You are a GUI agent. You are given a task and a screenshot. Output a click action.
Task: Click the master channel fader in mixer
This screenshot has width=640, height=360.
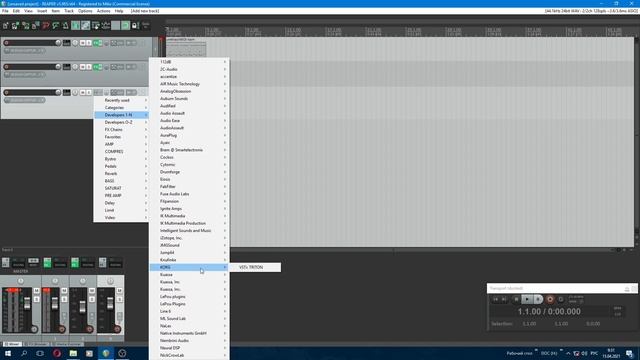pos(27,304)
